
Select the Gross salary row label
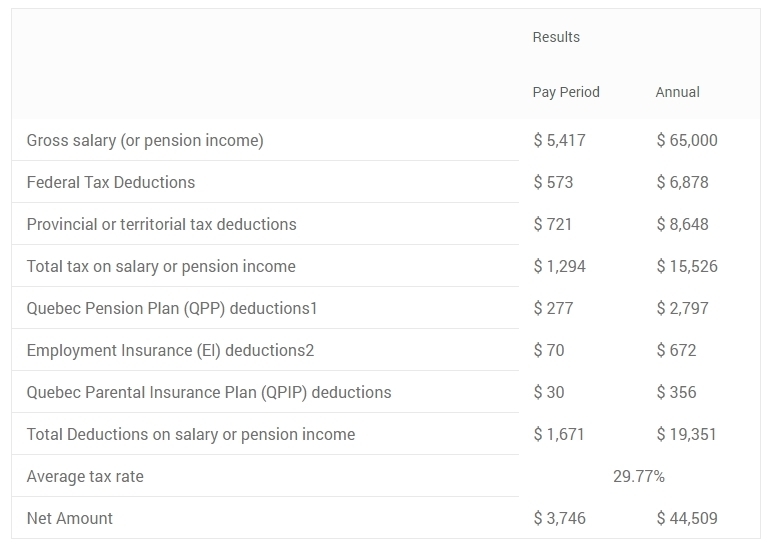(x=145, y=140)
